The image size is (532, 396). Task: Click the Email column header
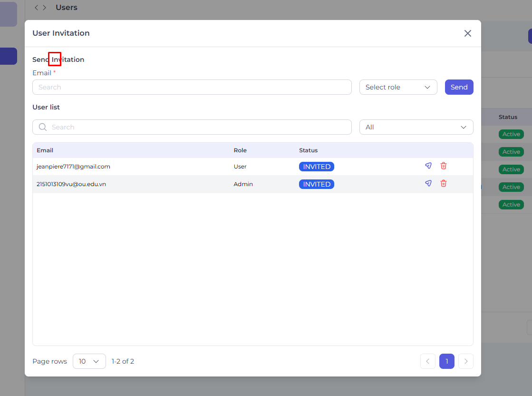pyautogui.click(x=45, y=150)
